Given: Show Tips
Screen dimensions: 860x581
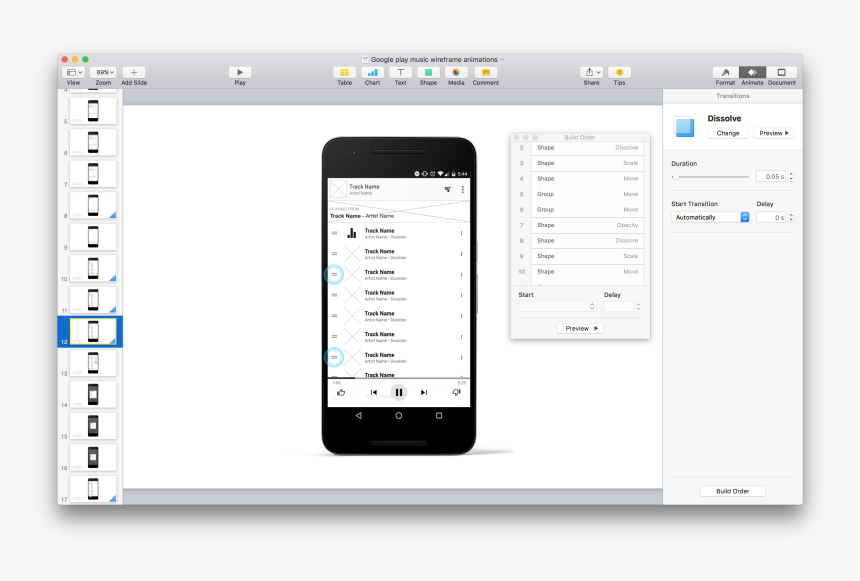Looking at the screenshot, I should coord(619,72).
